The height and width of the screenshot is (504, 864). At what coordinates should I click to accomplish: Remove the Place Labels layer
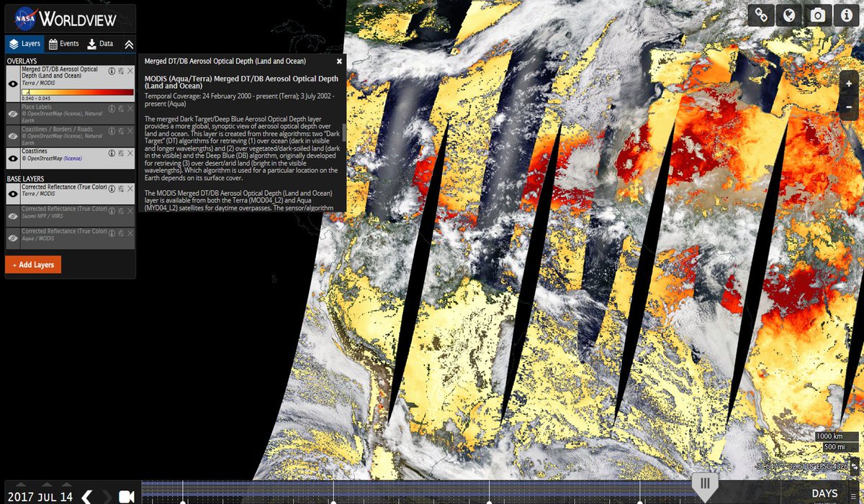130,108
